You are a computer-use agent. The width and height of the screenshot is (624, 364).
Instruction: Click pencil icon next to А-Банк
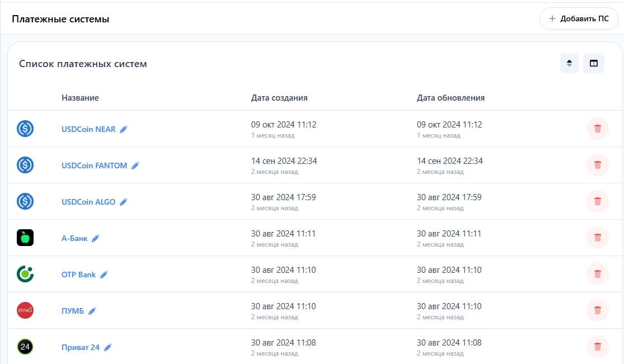click(96, 238)
